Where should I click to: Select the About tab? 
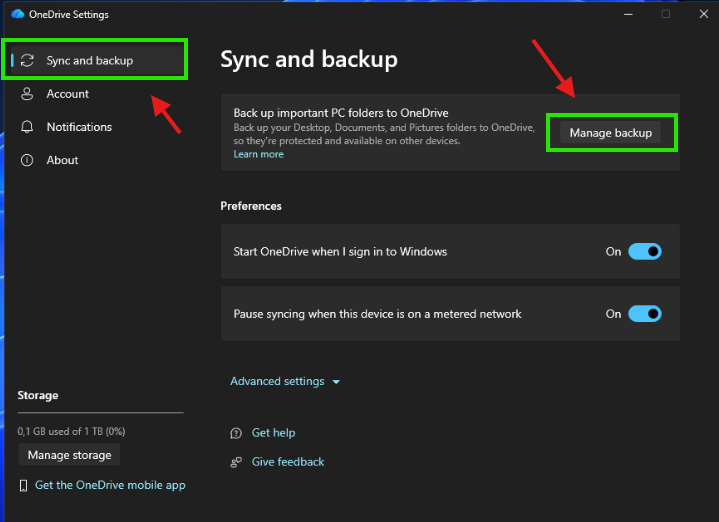point(62,160)
